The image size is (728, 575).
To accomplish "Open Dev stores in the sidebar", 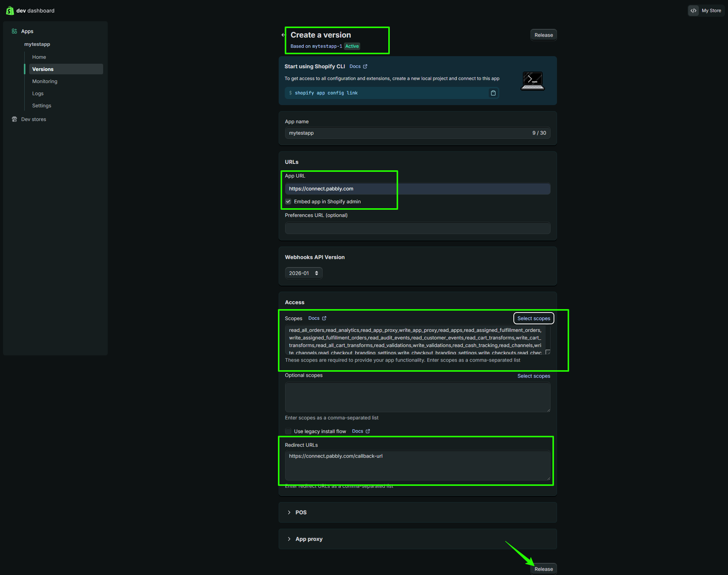I will click(x=34, y=119).
